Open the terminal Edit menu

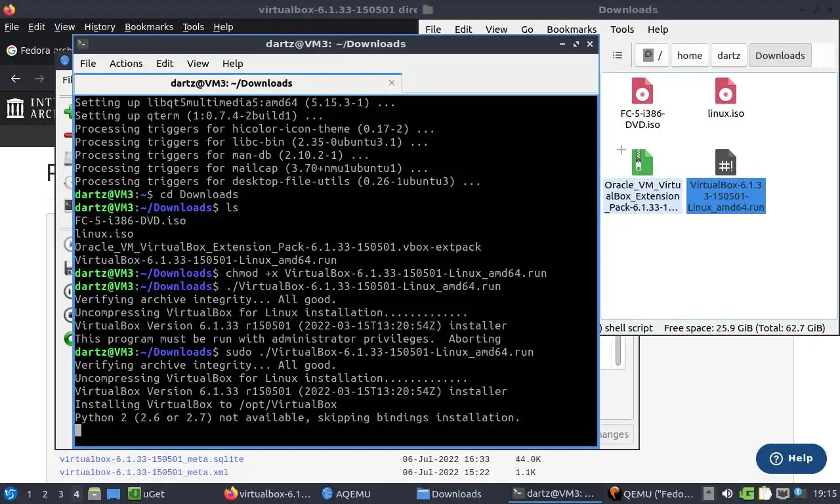[x=165, y=64]
